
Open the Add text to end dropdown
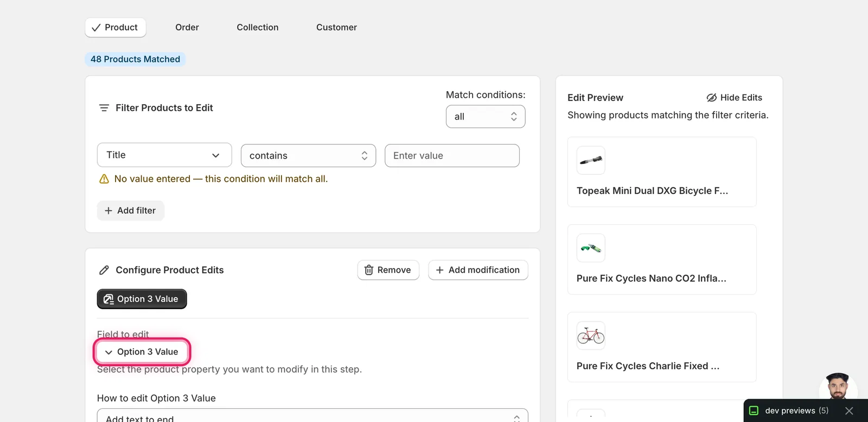[x=312, y=415]
